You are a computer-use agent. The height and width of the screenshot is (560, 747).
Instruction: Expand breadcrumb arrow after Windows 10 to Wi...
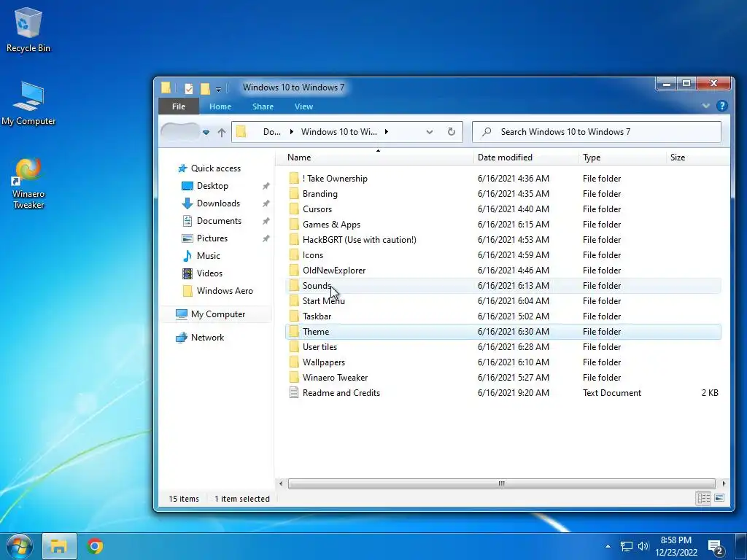(387, 132)
